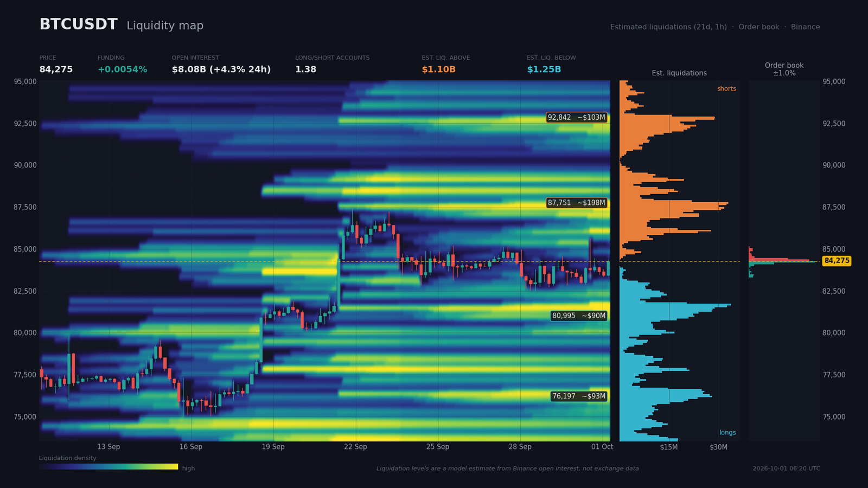Click the left axis 82,500 price label
868x488 pixels.
coord(25,291)
